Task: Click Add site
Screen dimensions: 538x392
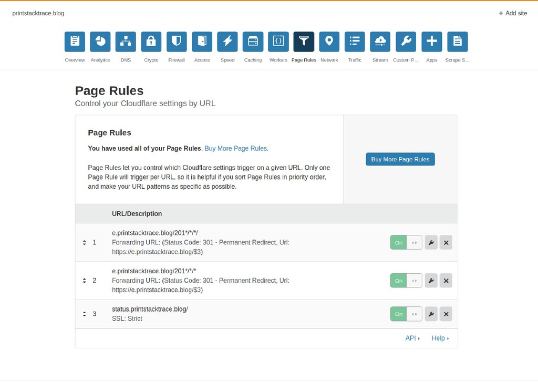Action: pyautogui.click(x=513, y=13)
